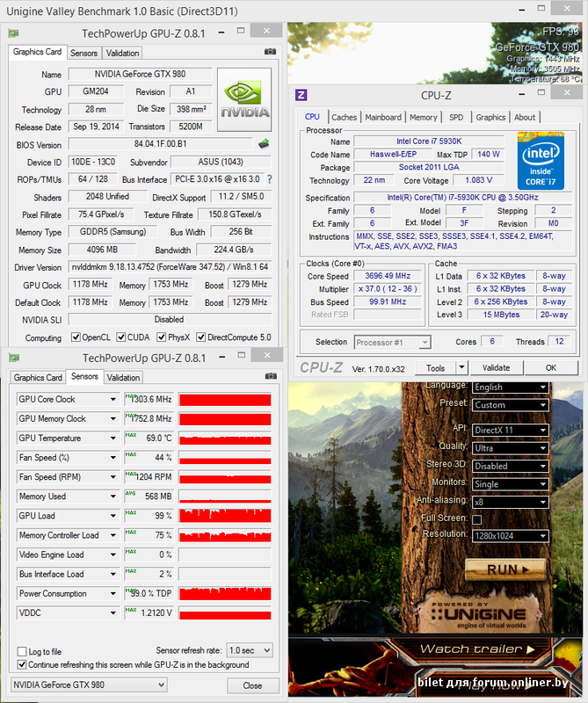Click the MAX indicator for VDDC
Viewport: 588px width, 703px height.
[130, 610]
